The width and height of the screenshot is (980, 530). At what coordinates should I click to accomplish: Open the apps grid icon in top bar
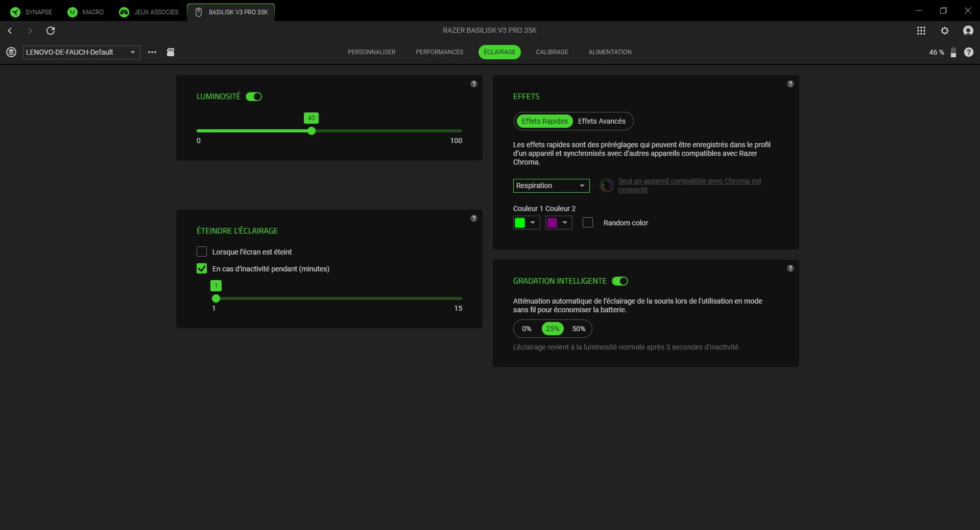pyautogui.click(x=921, y=31)
